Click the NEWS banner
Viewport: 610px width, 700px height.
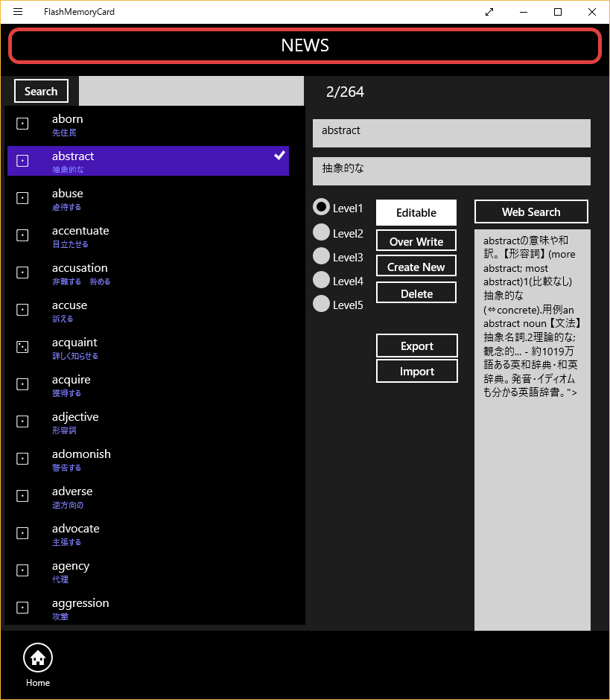pyautogui.click(x=305, y=45)
